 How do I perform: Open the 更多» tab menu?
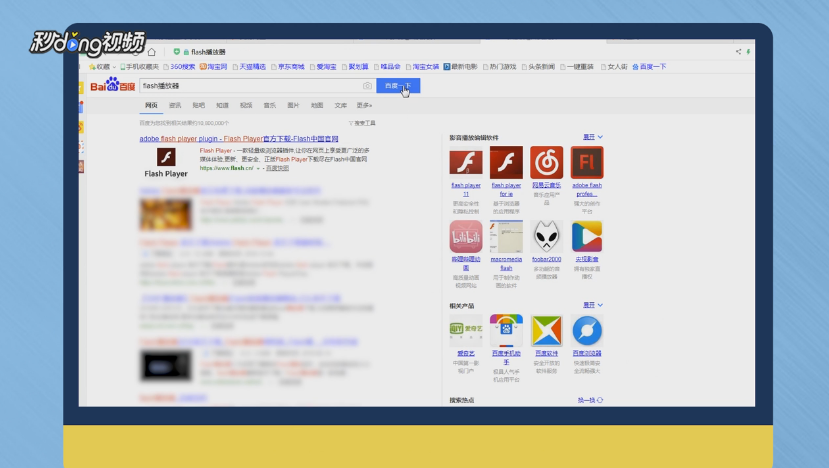[364, 105]
